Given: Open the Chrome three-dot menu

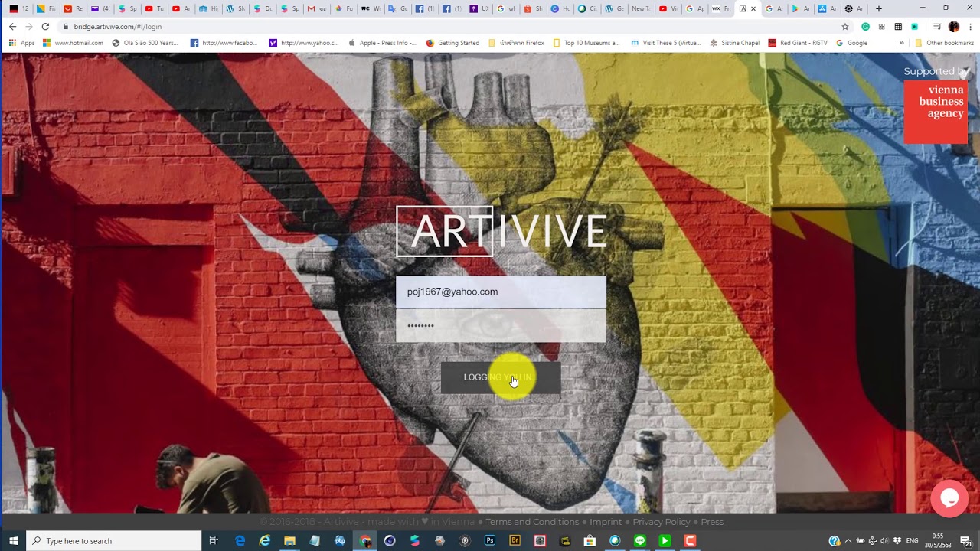Looking at the screenshot, I should tap(969, 26).
